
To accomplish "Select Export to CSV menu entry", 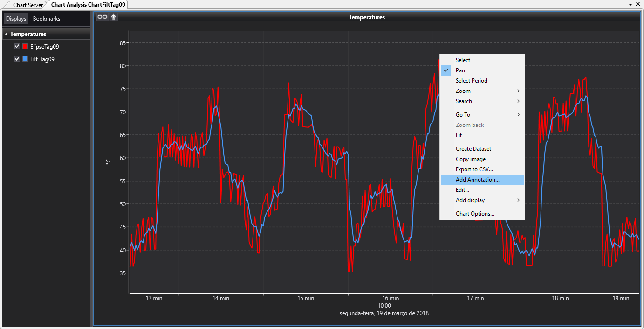I will coord(474,169).
